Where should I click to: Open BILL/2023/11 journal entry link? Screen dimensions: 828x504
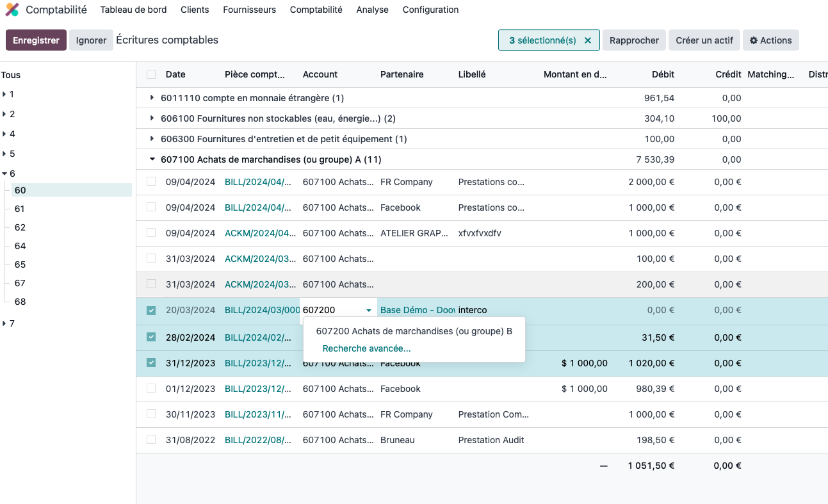[258, 414]
